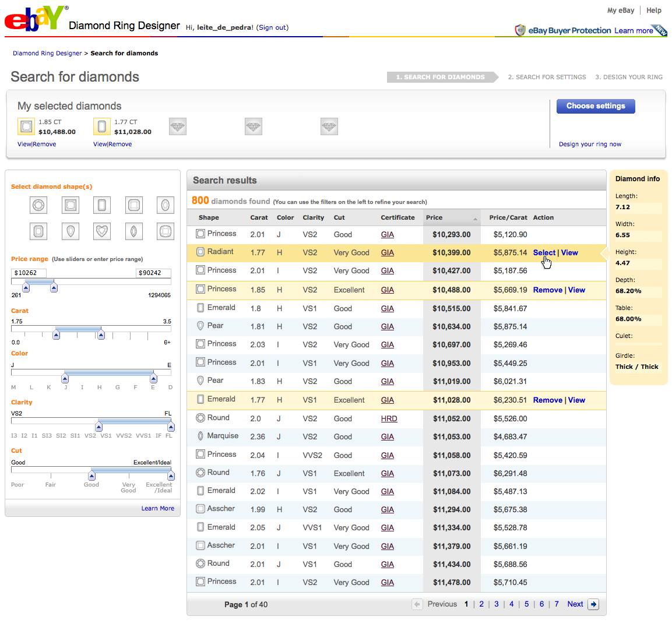672x627 pixels.
Task: Click the eBay Buyer Protection shield icon
Action: tap(520, 30)
